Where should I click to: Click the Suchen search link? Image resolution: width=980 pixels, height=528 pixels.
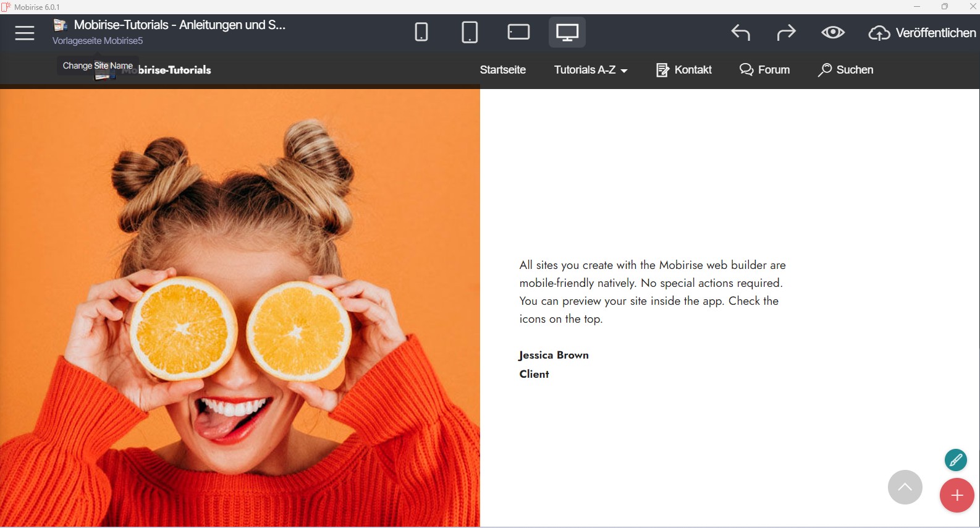click(845, 70)
